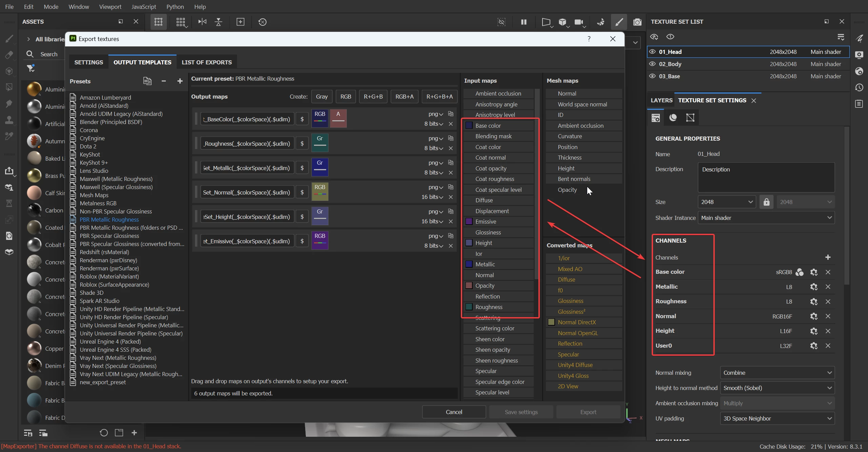868x452 pixels.
Task: Switch to the List of Exports tab
Action: (206, 62)
